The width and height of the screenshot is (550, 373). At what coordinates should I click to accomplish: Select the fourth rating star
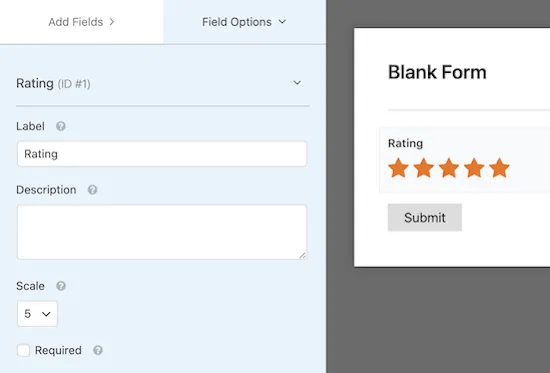click(x=474, y=168)
